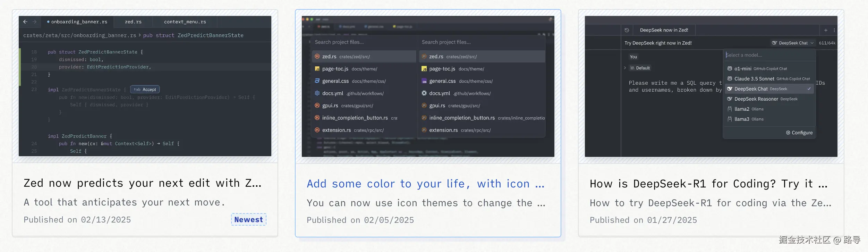The width and height of the screenshot is (868, 252).
Task: Choose DeepSeek Reasoner model
Action: 769,99
